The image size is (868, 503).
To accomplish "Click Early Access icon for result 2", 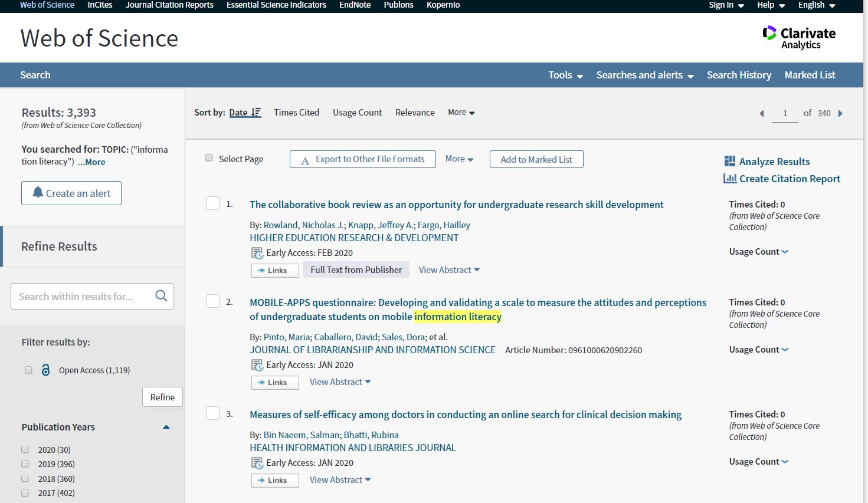I will pyautogui.click(x=257, y=365).
